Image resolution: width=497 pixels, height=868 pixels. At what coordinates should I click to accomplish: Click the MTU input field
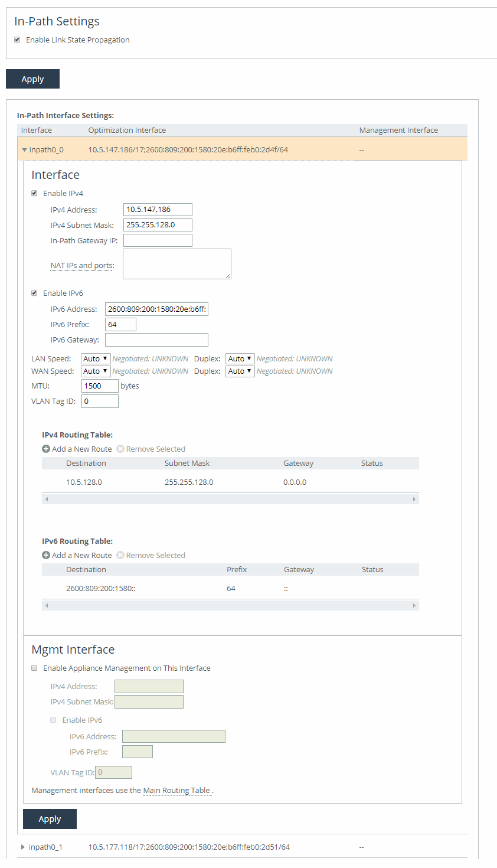[x=100, y=386]
